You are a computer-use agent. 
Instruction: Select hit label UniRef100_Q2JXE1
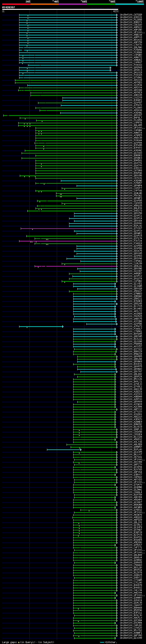pos(131,284)
